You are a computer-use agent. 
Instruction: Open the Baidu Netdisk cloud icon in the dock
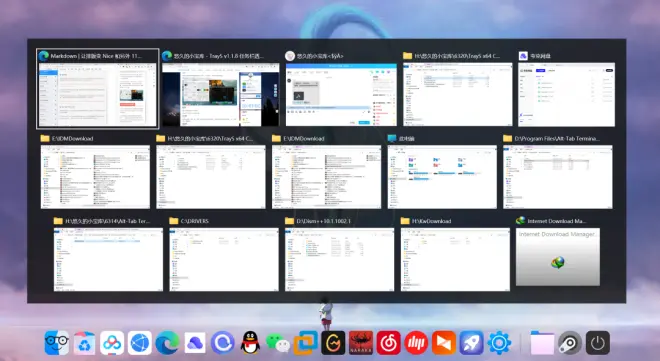[x=112, y=343]
